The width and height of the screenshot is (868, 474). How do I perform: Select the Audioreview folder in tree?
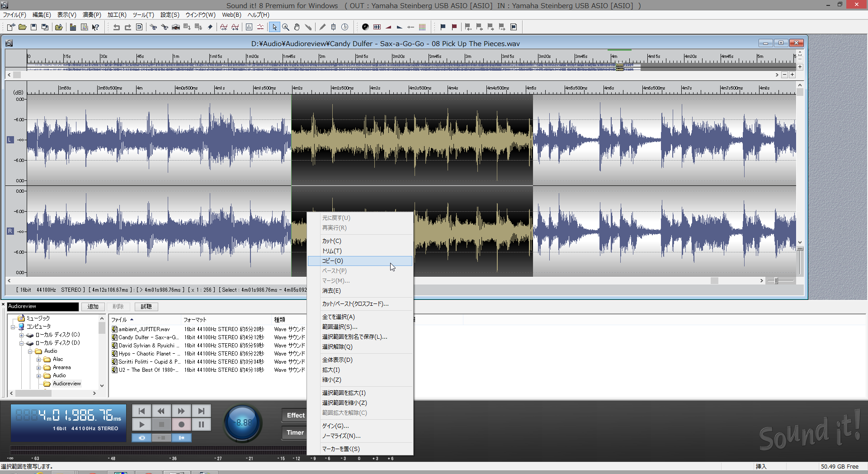[67, 384]
